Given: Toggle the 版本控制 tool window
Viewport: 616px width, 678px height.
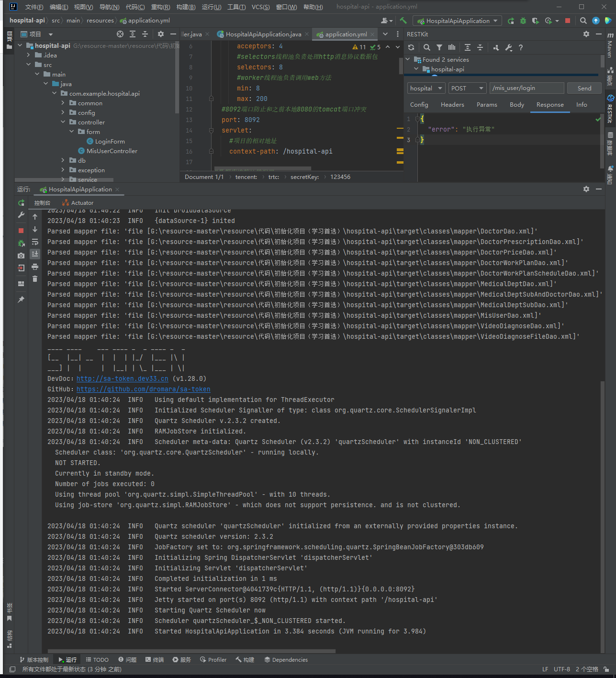Looking at the screenshot, I should 34,660.
